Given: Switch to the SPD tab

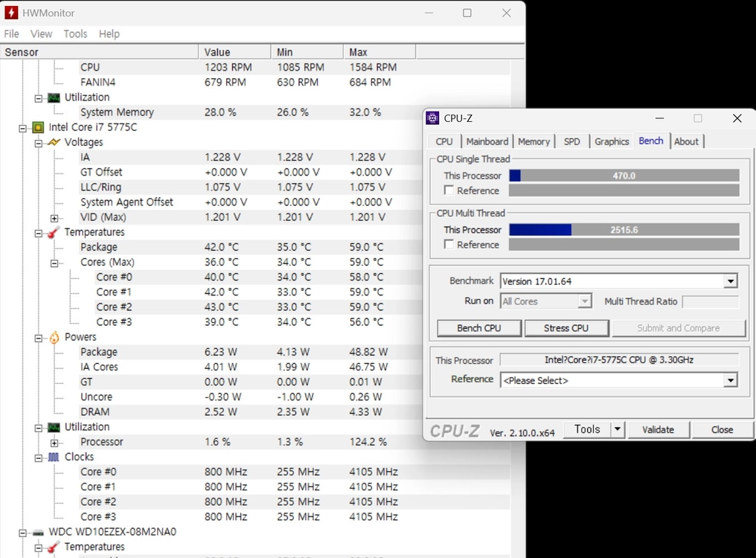Looking at the screenshot, I should coord(571,141).
